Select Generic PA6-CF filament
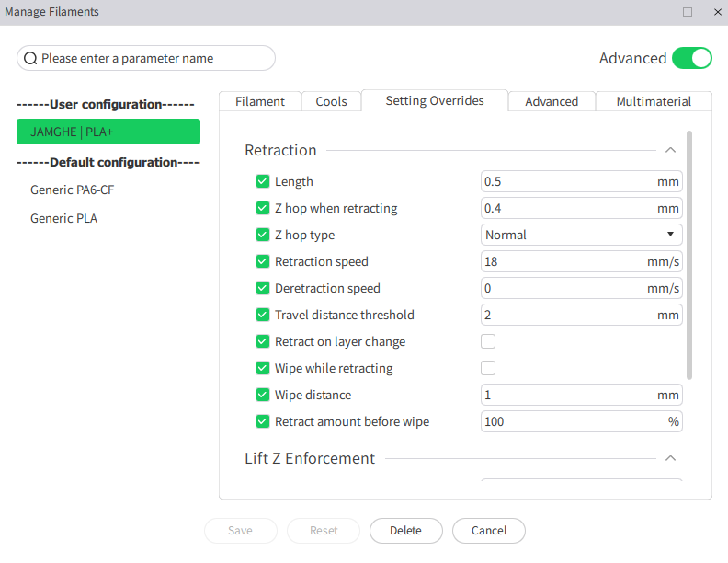 click(x=72, y=190)
